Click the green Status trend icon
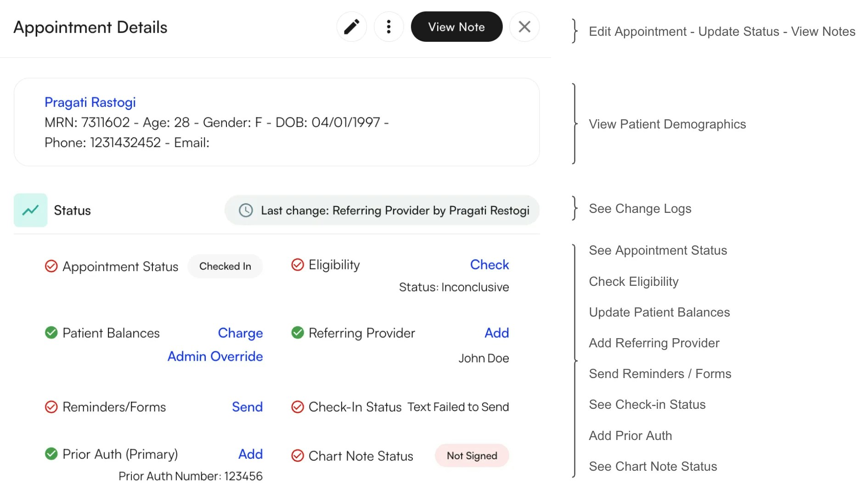The image size is (868, 490). pos(30,210)
